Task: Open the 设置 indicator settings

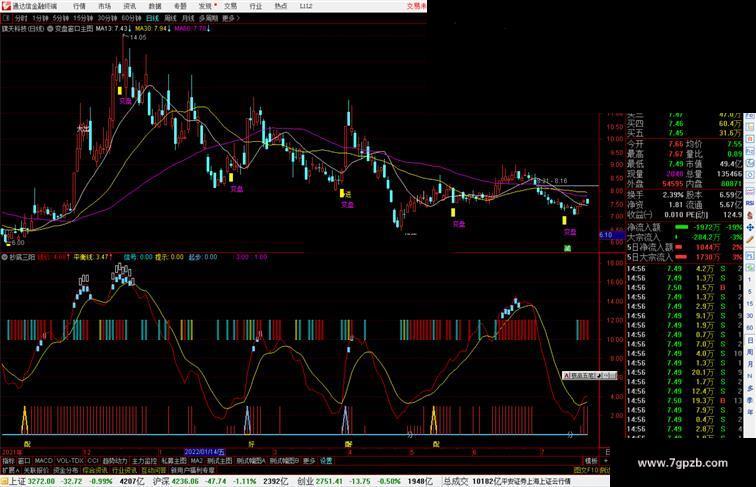Action: [x=325, y=461]
